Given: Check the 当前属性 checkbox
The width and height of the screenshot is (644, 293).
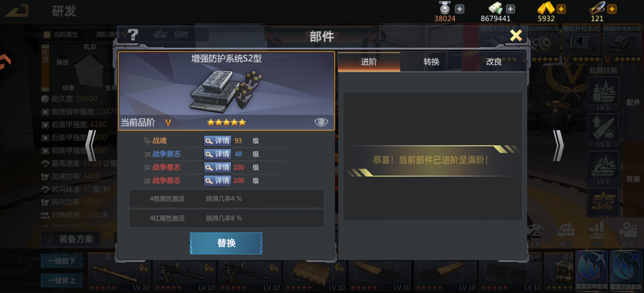Looking at the screenshot, I should [47, 35].
